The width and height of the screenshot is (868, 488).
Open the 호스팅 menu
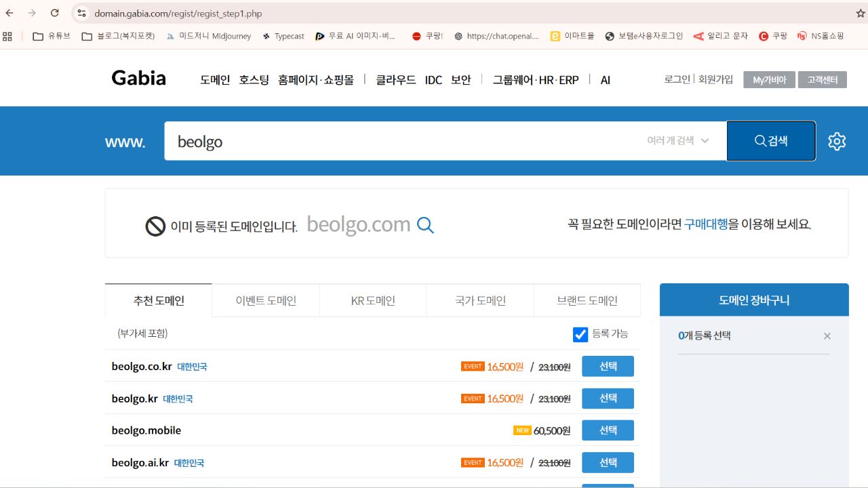[254, 80]
